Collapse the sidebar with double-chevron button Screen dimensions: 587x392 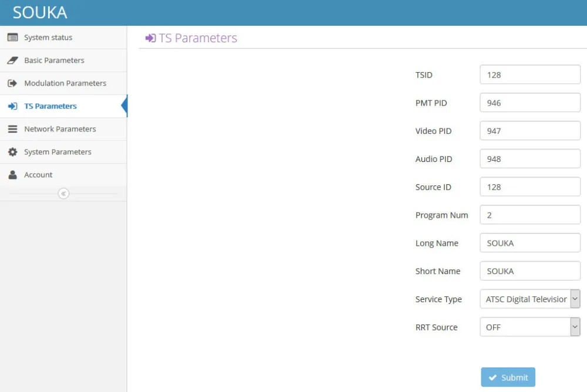(63, 194)
